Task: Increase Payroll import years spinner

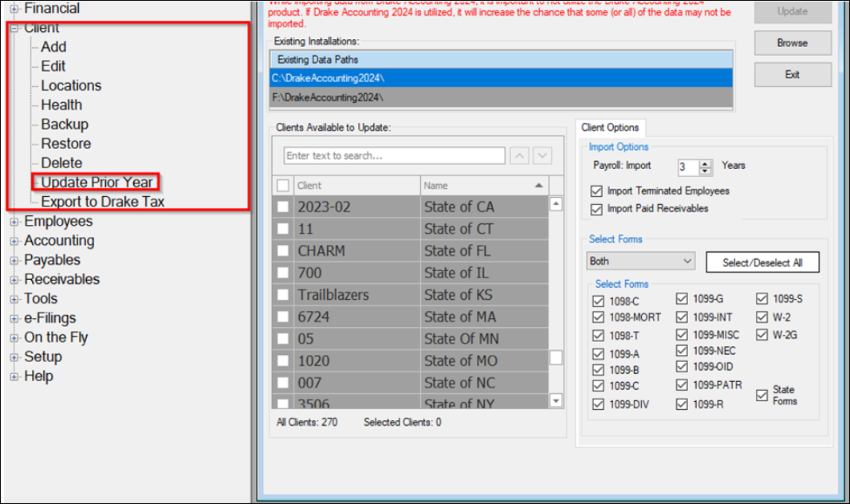Action: tap(705, 163)
